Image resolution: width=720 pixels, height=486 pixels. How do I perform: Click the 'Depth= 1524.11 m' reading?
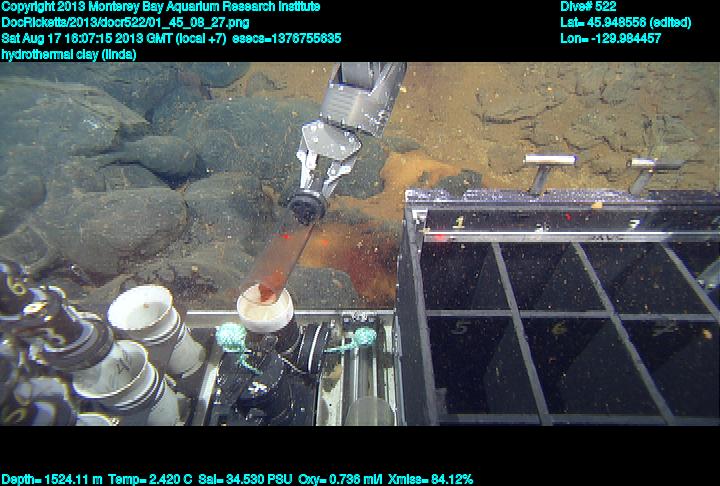52,479
